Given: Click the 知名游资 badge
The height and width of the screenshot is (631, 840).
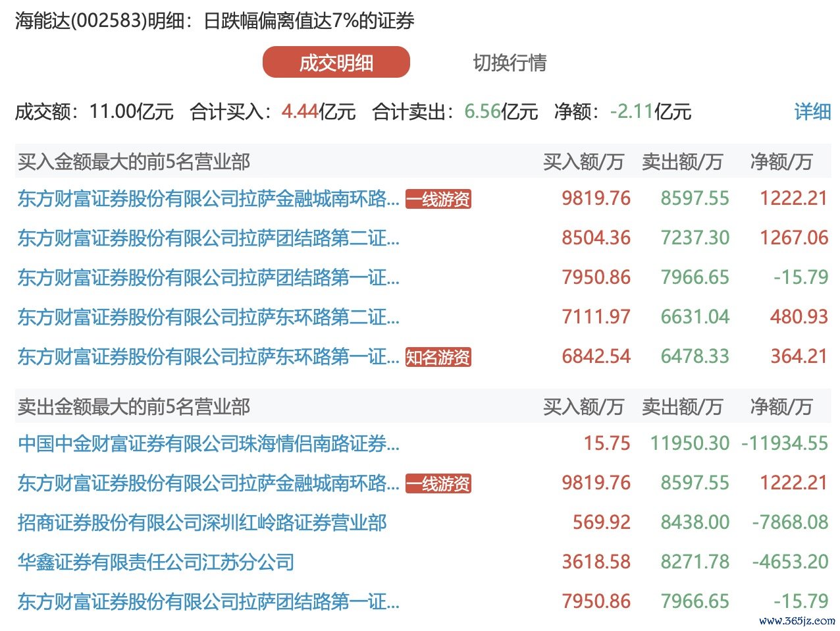Looking at the screenshot, I should point(438,357).
